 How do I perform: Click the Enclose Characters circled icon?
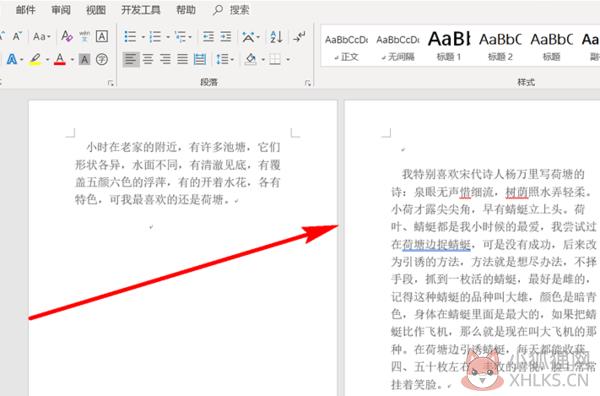102,59
